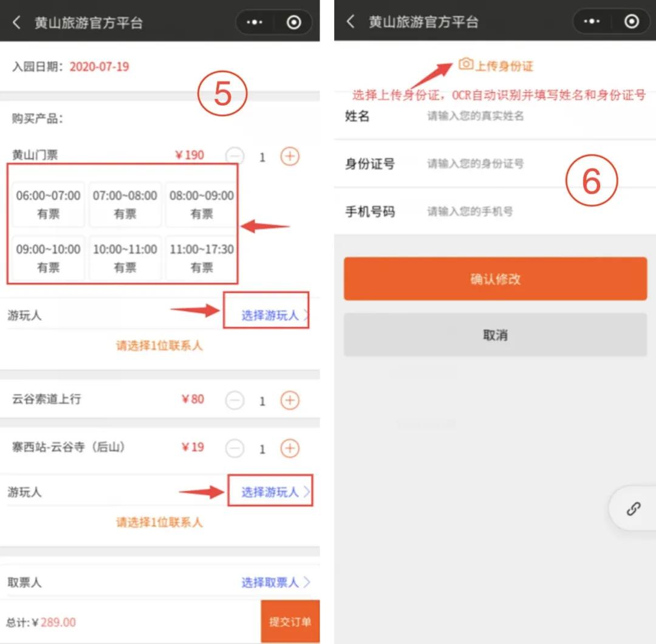Viewport: 656px width, 644px height.
Task: Select the 08:00~09:00 entry time slot
Action: (202, 204)
